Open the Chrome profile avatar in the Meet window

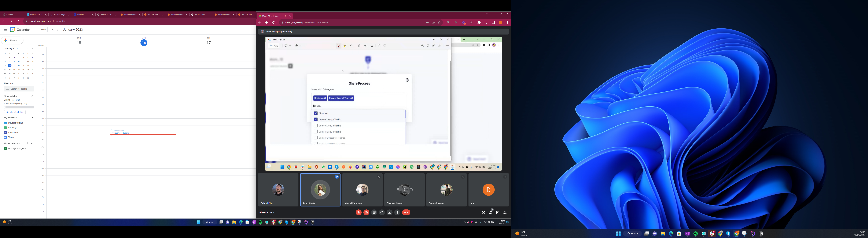(500, 23)
